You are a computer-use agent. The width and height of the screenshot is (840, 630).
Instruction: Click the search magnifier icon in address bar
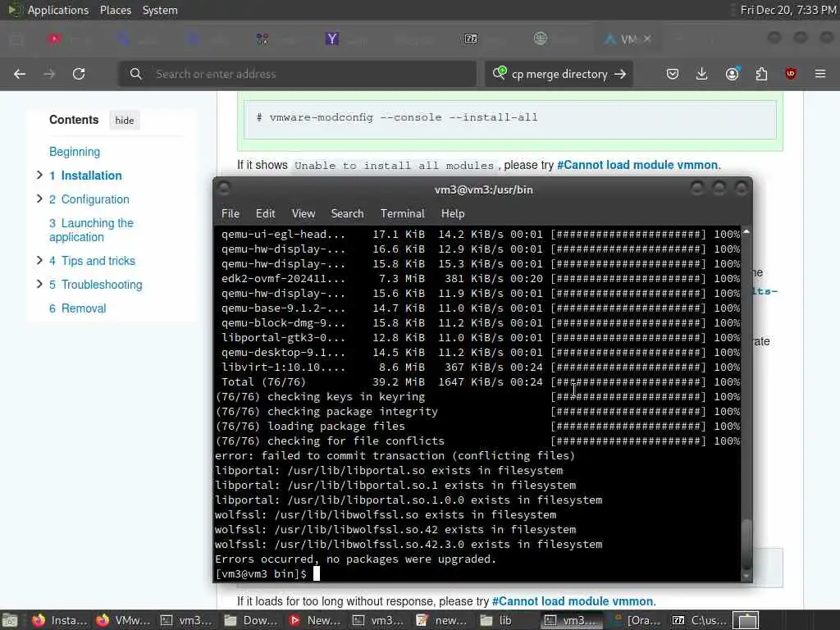(x=136, y=74)
